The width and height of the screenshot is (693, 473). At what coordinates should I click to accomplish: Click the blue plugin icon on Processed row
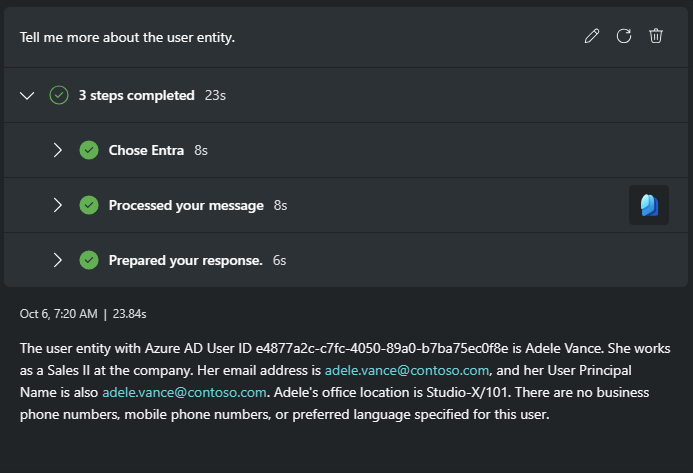pos(649,205)
